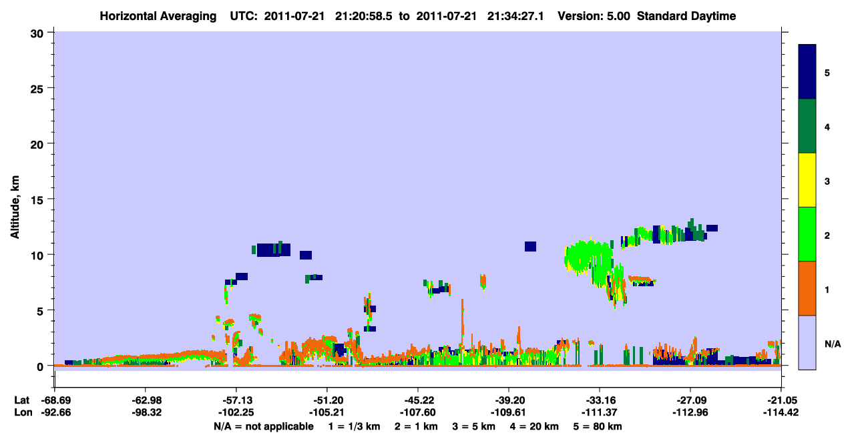Screen dimensions: 868x445
Task: Click the dark green color bar segment labeled 4
Action: [x=807, y=126]
